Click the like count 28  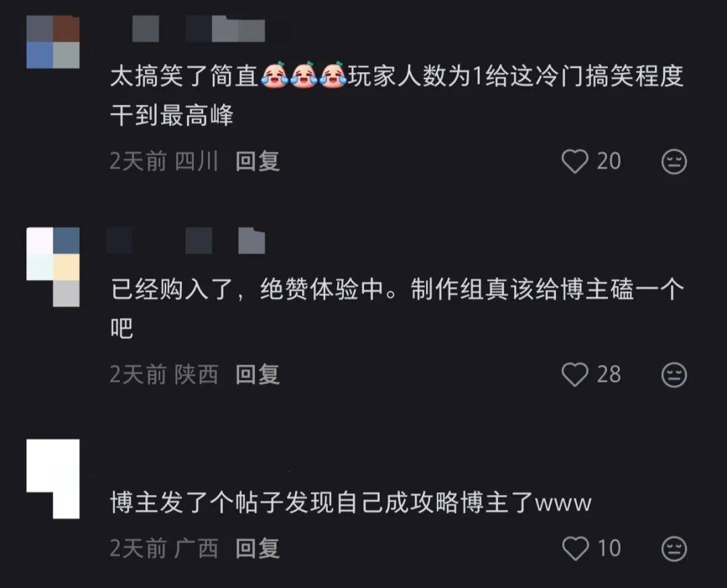point(609,374)
